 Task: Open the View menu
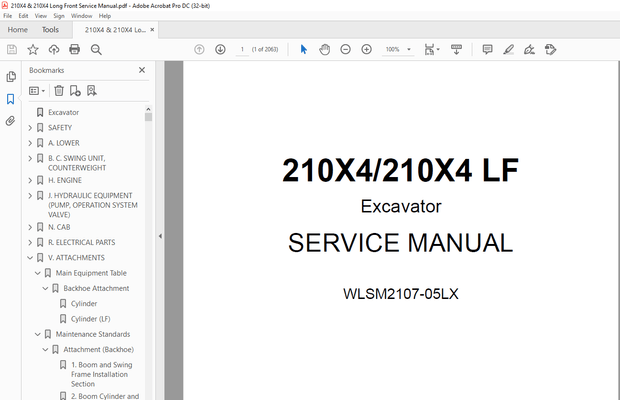[40, 16]
